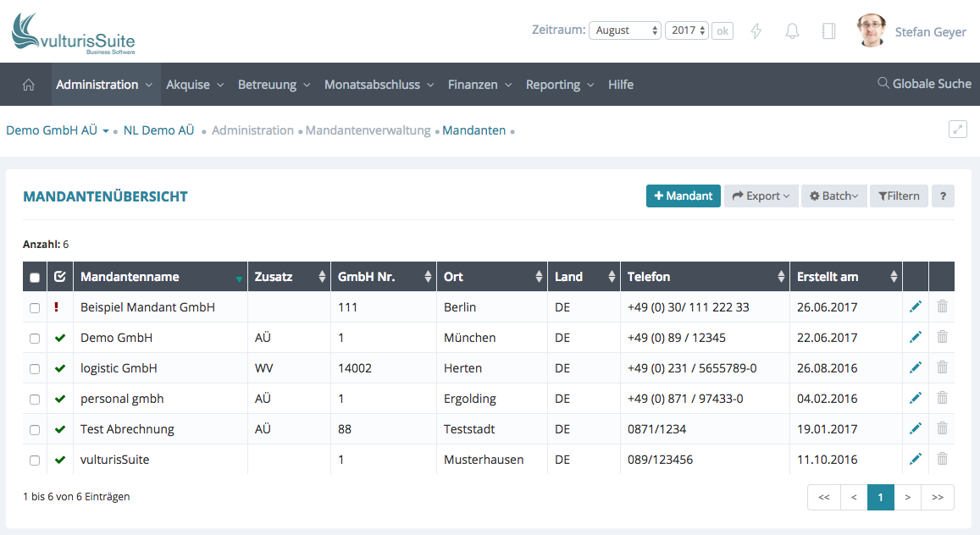Open the notifications bell icon
The height and width of the screenshot is (535, 980).
point(792,31)
